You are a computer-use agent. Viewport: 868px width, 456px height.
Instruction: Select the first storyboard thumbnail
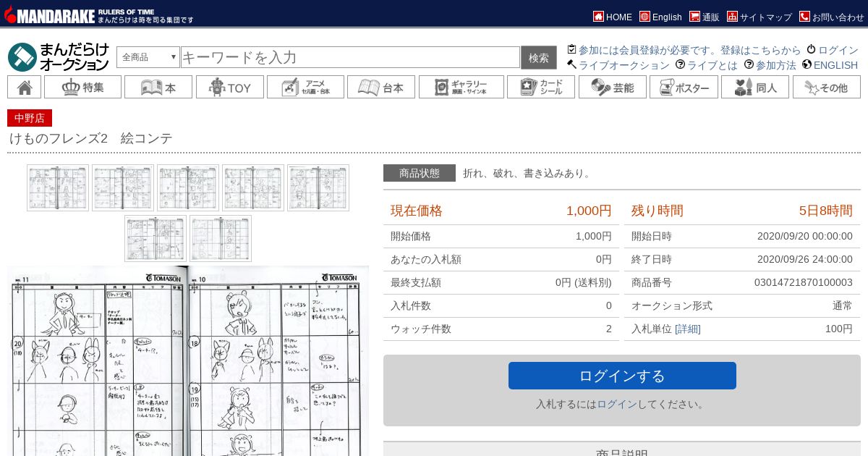pos(58,188)
